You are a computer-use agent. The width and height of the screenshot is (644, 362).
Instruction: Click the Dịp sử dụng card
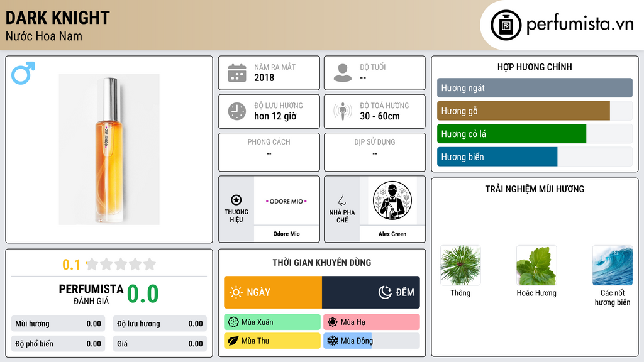click(x=375, y=152)
